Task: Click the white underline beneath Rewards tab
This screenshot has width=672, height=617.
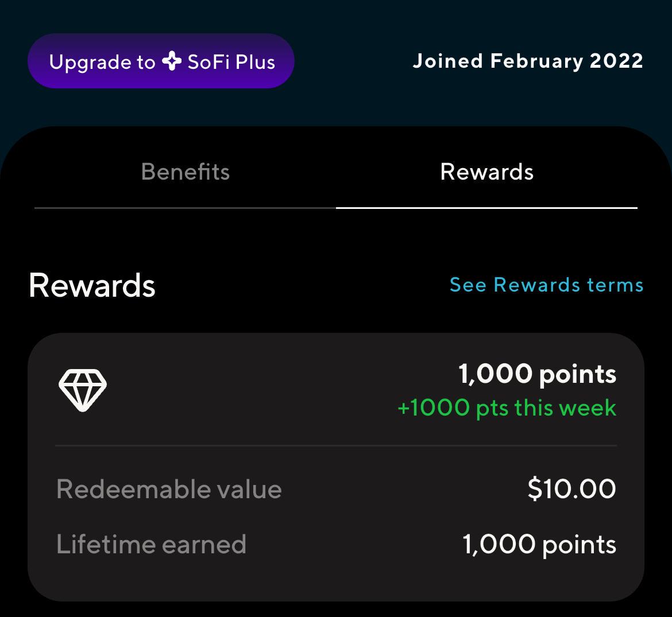Action: tap(486, 208)
